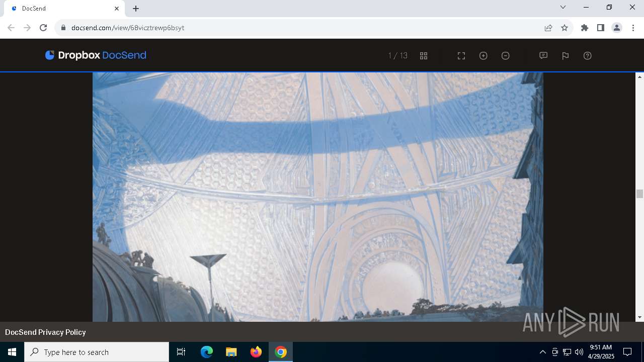Zoom out of the document

click(506, 56)
